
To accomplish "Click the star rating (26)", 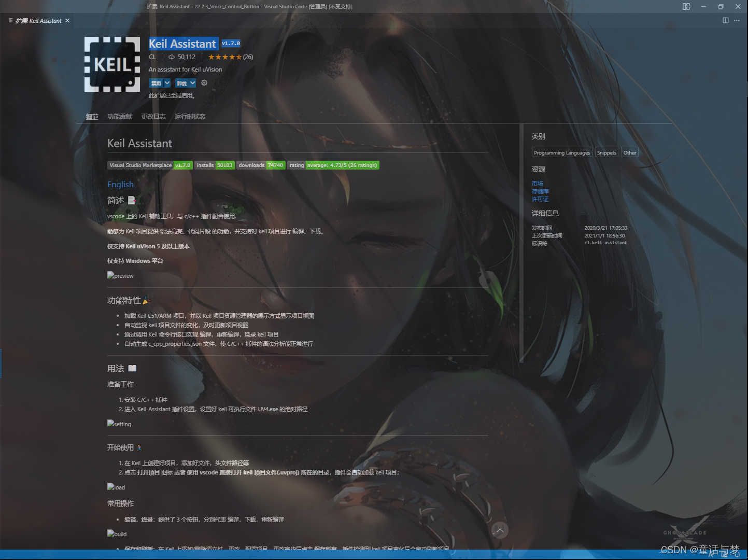I will pyautogui.click(x=231, y=57).
